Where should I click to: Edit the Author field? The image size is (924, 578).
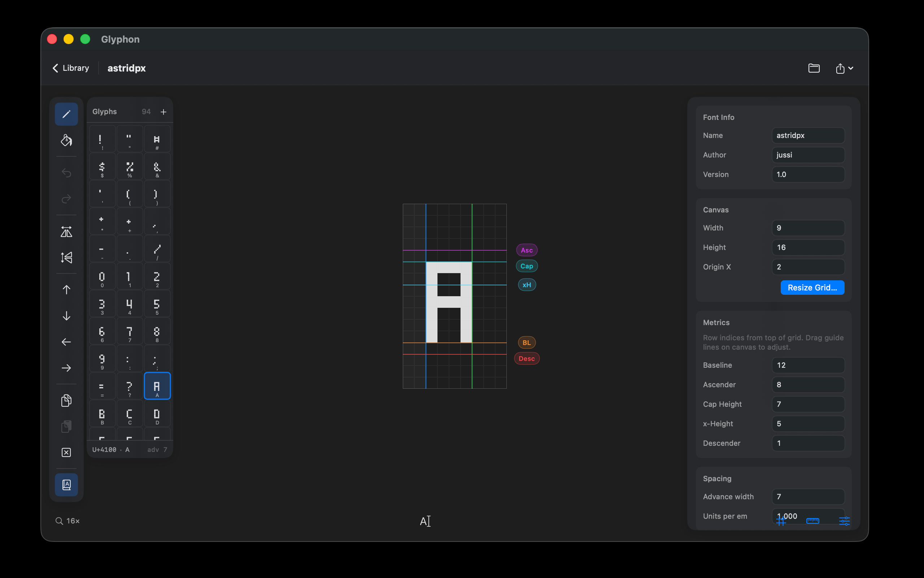pyautogui.click(x=808, y=155)
